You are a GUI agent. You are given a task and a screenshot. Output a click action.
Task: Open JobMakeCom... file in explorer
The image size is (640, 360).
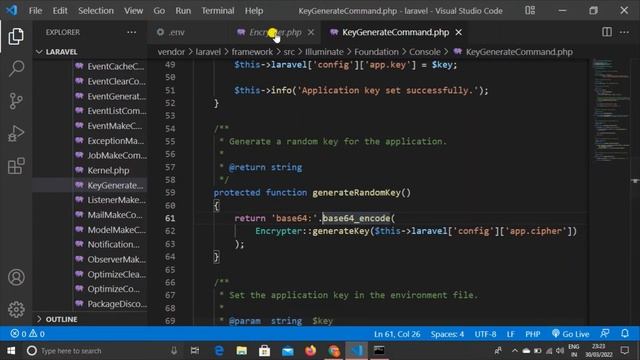coord(117,156)
